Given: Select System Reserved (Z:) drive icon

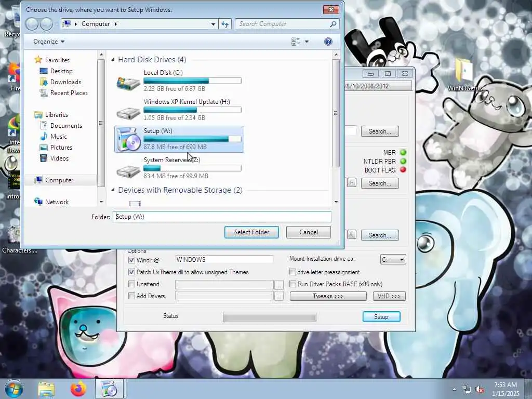Looking at the screenshot, I should click(x=128, y=170).
